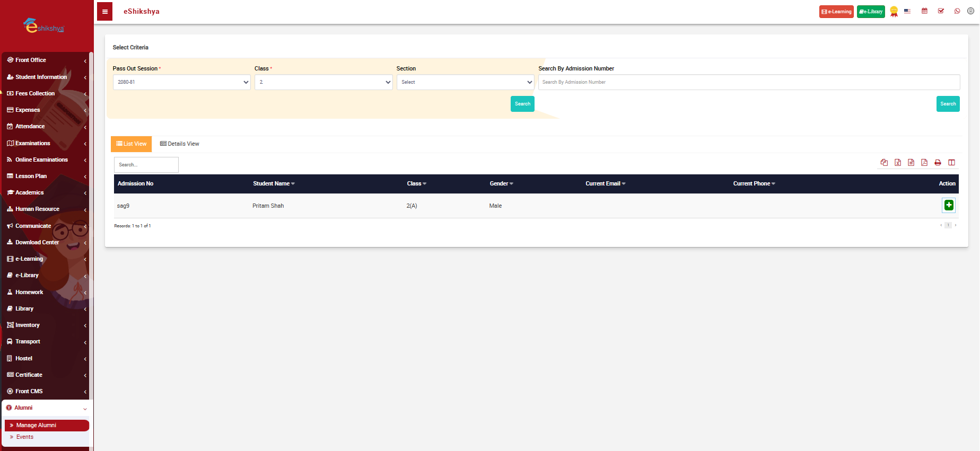
Task: Print the alumni table
Action: coord(938,163)
